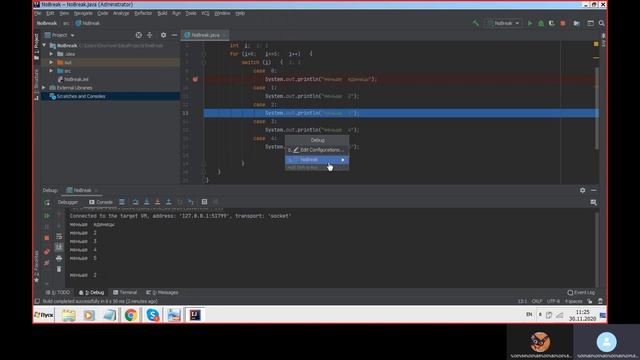Click the UTF-8 encoding in status bar
Image resolution: width=640 pixels, height=360 pixels.
(553, 301)
